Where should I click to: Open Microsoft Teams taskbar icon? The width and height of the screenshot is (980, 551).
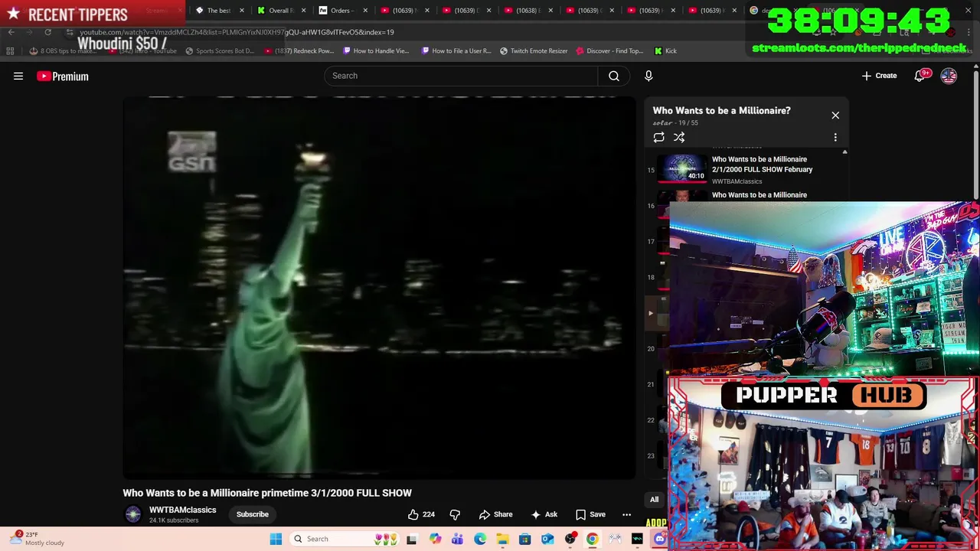point(457,539)
